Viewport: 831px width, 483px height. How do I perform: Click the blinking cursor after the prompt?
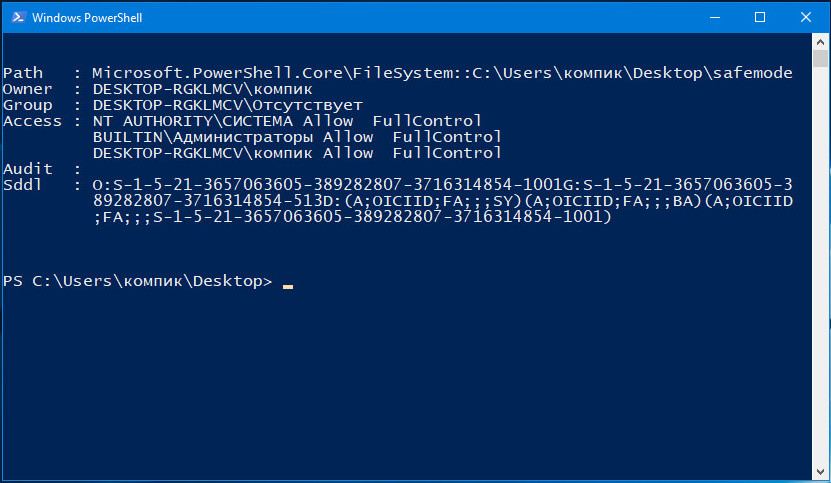coord(288,286)
